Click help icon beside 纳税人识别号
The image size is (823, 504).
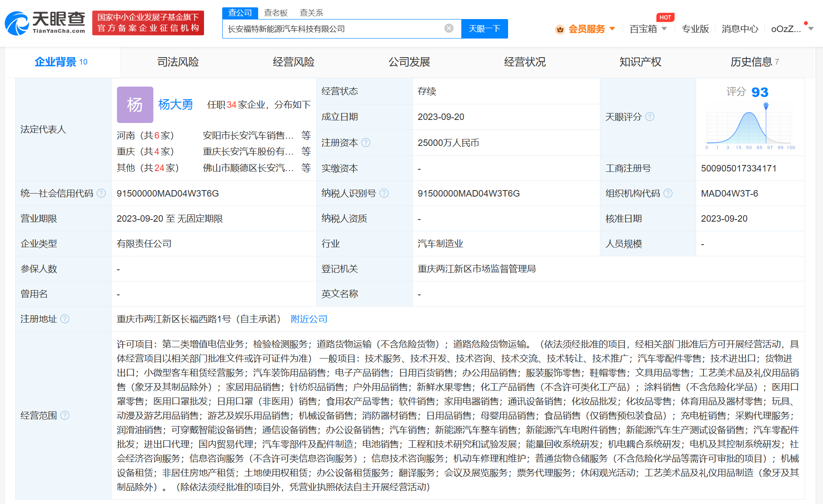click(x=384, y=193)
